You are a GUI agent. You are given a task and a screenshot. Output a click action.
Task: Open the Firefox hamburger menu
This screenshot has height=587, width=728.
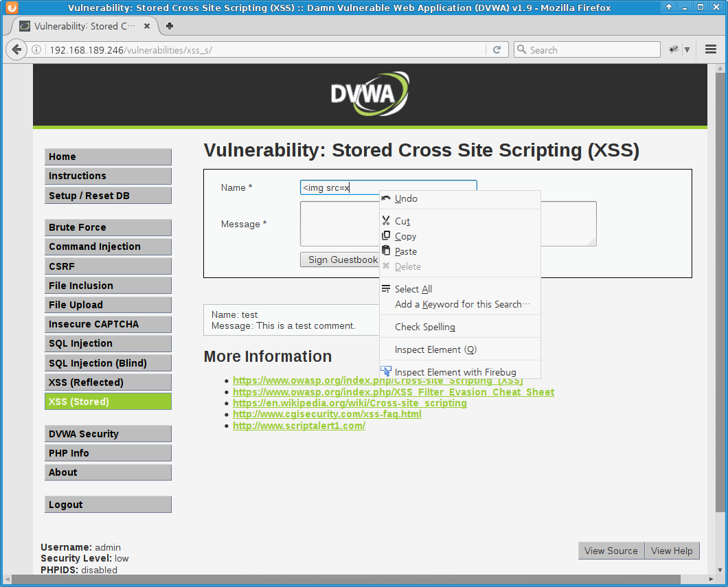click(710, 49)
